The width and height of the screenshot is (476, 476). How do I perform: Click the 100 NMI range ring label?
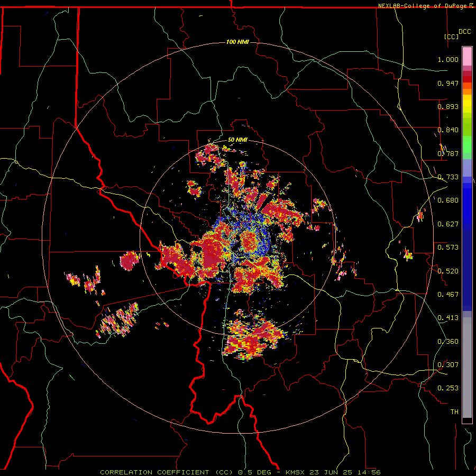(237, 42)
